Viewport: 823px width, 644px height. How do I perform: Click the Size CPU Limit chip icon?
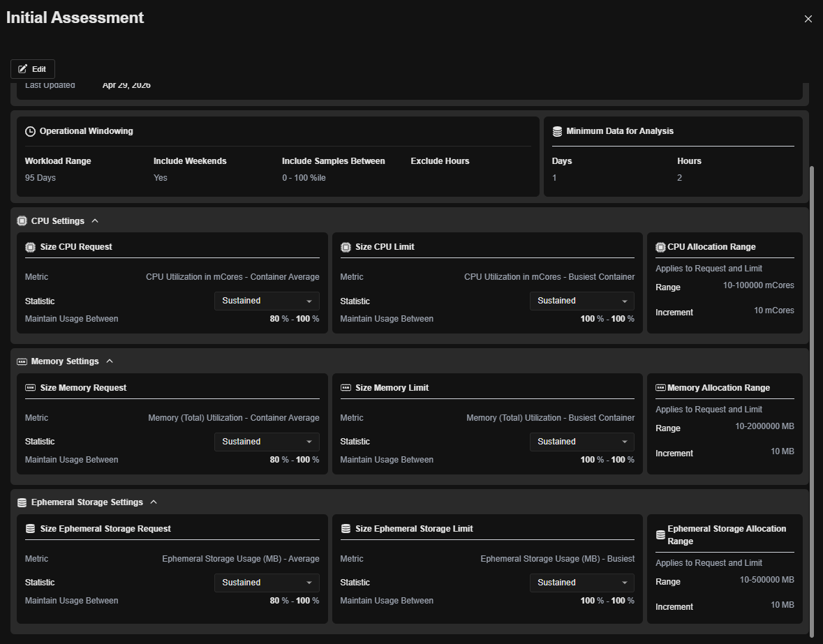[x=346, y=247]
